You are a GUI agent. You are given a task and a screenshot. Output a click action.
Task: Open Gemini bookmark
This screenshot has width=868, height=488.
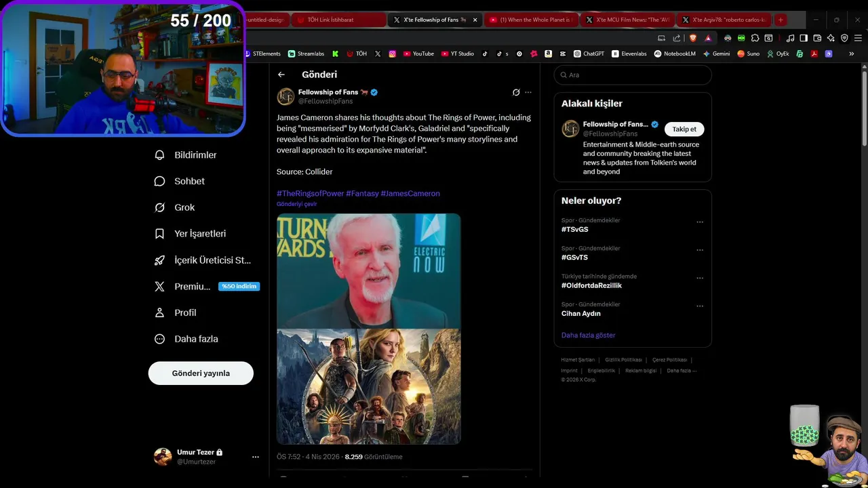716,54
